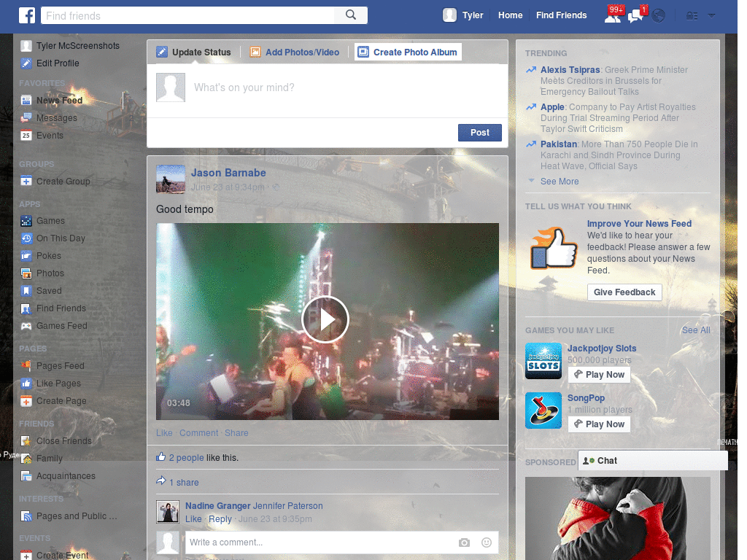This screenshot has width=747, height=560.
Task: Open the globe notifications icon
Action: click(x=659, y=16)
